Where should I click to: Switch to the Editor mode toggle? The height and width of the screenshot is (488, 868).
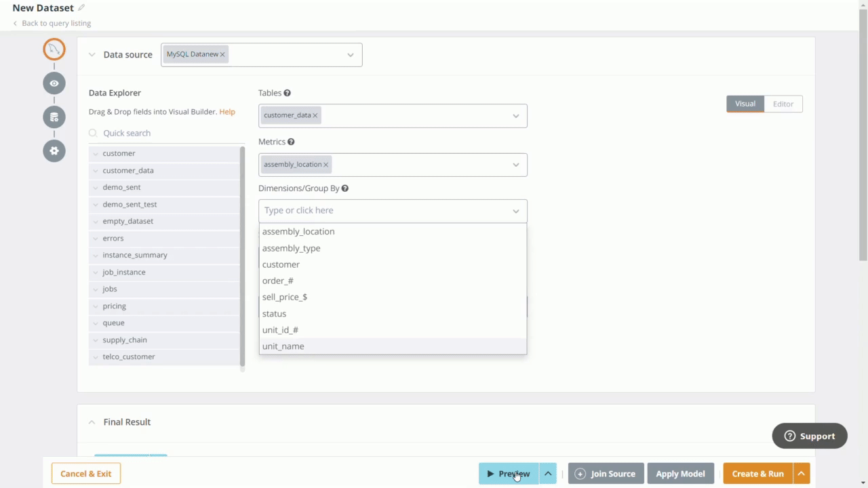pyautogui.click(x=783, y=104)
